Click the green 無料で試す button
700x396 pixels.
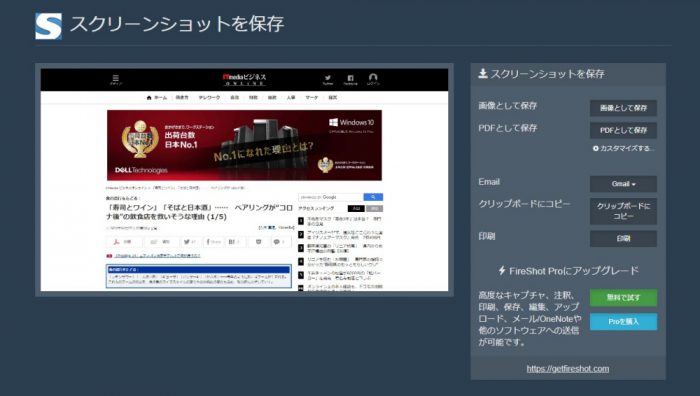pyautogui.click(x=623, y=297)
